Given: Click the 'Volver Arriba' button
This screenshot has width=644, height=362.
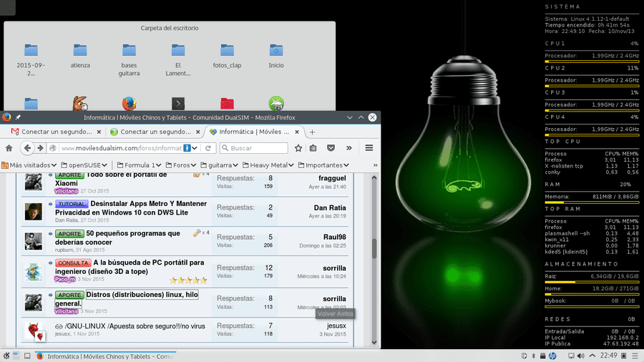Looking at the screenshot, I should (x=336, y=313).
